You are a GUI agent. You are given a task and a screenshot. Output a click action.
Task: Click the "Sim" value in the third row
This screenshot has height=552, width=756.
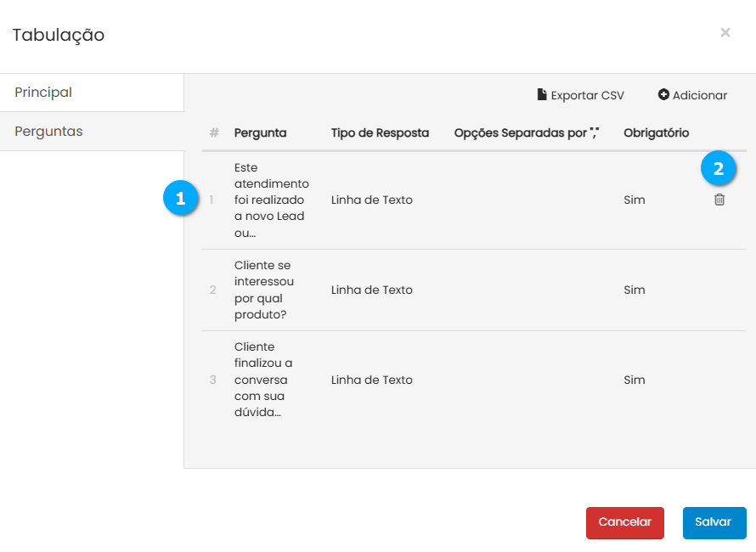(x=635, y=380)
